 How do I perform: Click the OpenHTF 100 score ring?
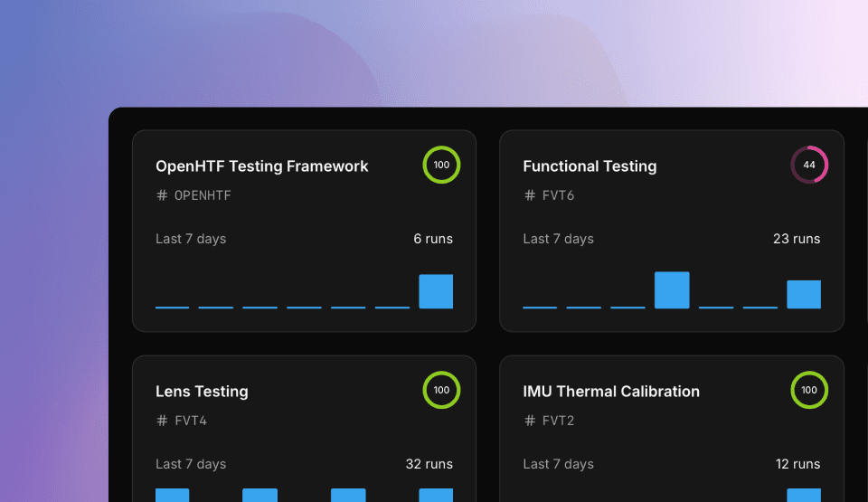pyautogui.click(x=441, y=166)
